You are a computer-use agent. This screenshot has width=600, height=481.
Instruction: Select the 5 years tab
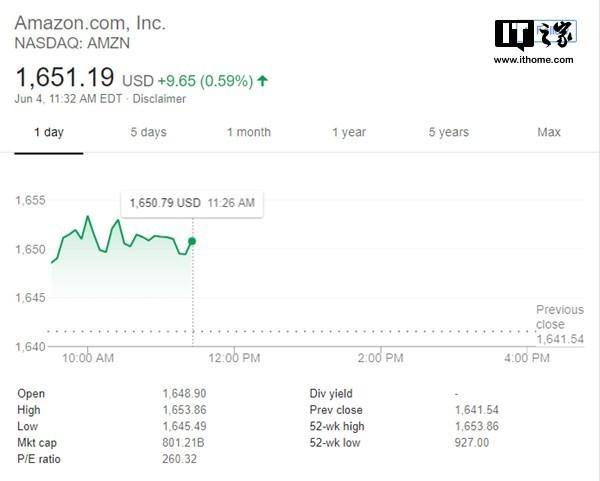(448, 132)
